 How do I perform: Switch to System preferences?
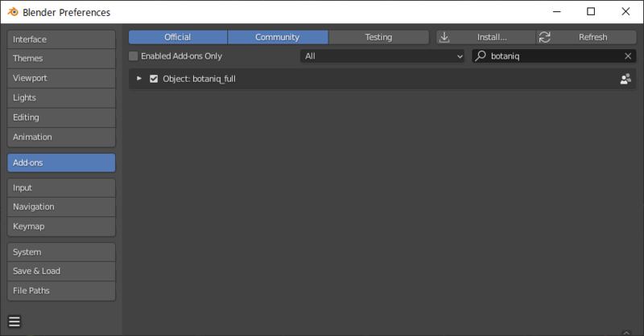[61, 252]
